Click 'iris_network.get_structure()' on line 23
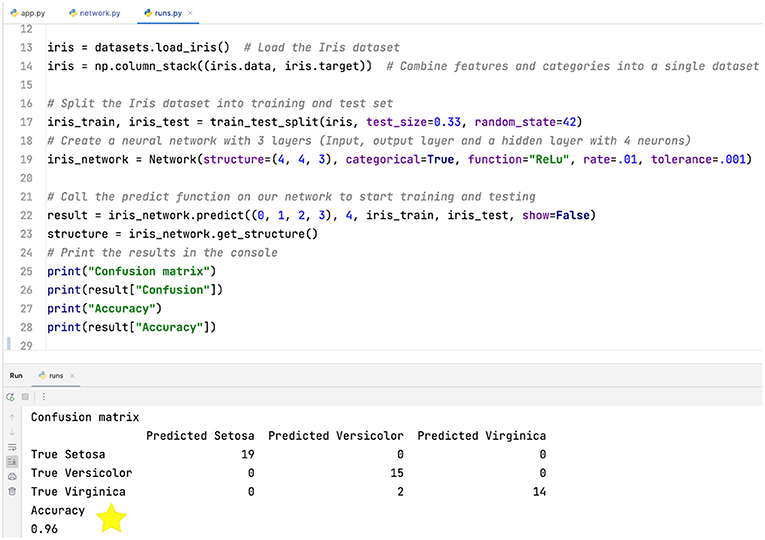 pyautogui.click(x=223, y=234)
